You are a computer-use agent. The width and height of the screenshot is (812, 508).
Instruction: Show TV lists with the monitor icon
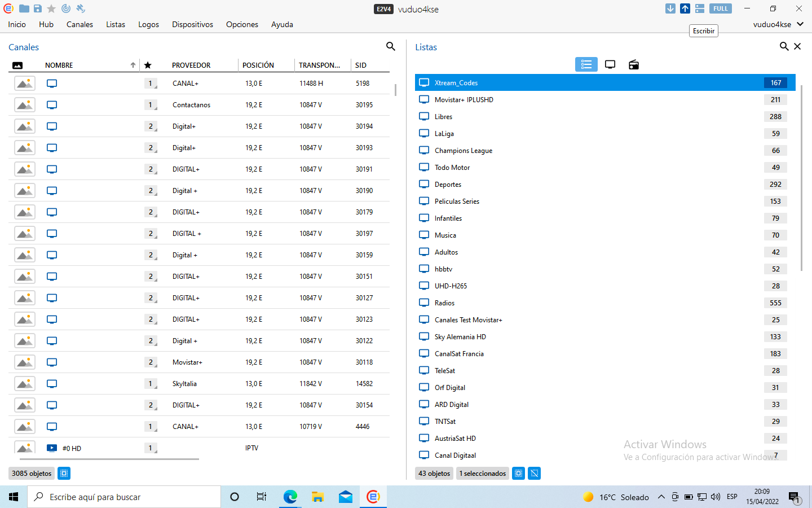pos(610,64)
